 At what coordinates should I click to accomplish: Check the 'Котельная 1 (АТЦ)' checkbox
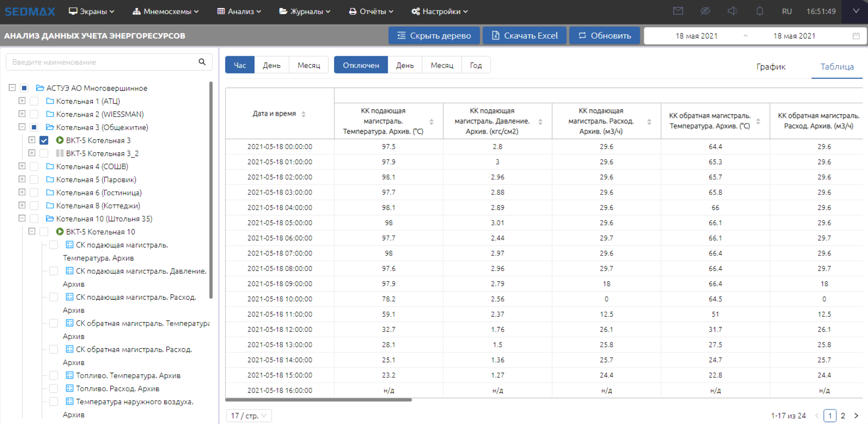(34, 101)
